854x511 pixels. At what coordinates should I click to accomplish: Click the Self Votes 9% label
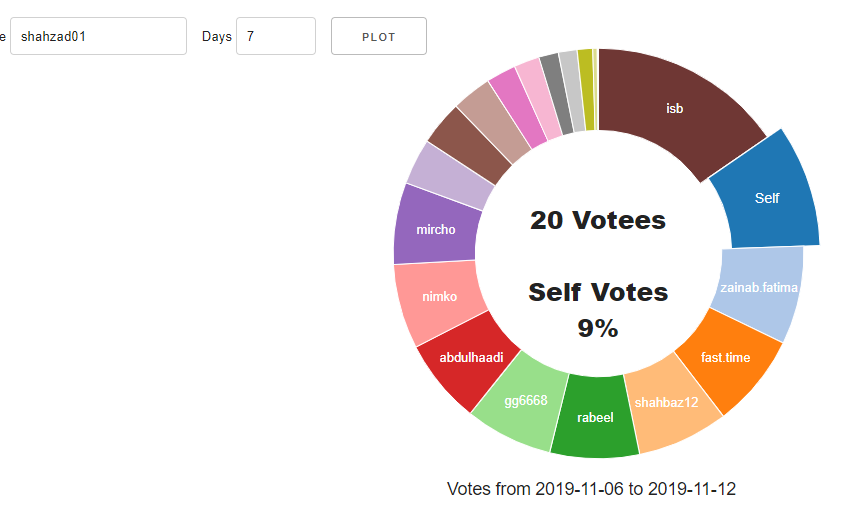click(x=598, y=310)
